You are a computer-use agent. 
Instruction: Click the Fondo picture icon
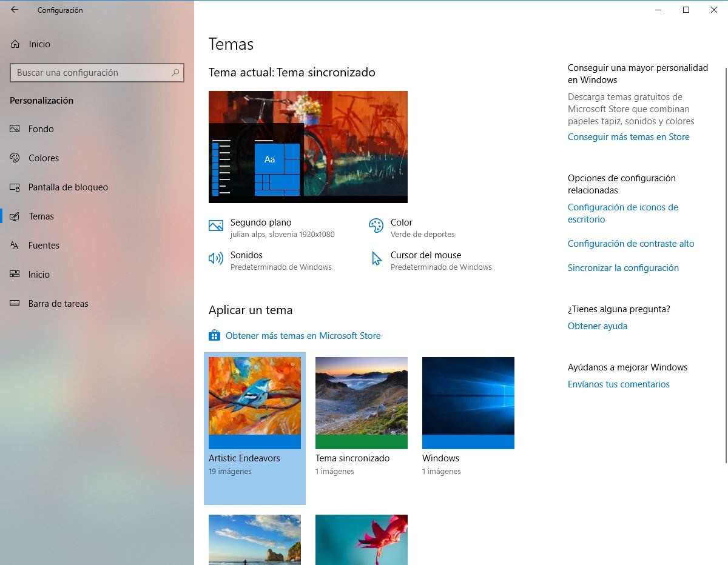pos(15,129)
